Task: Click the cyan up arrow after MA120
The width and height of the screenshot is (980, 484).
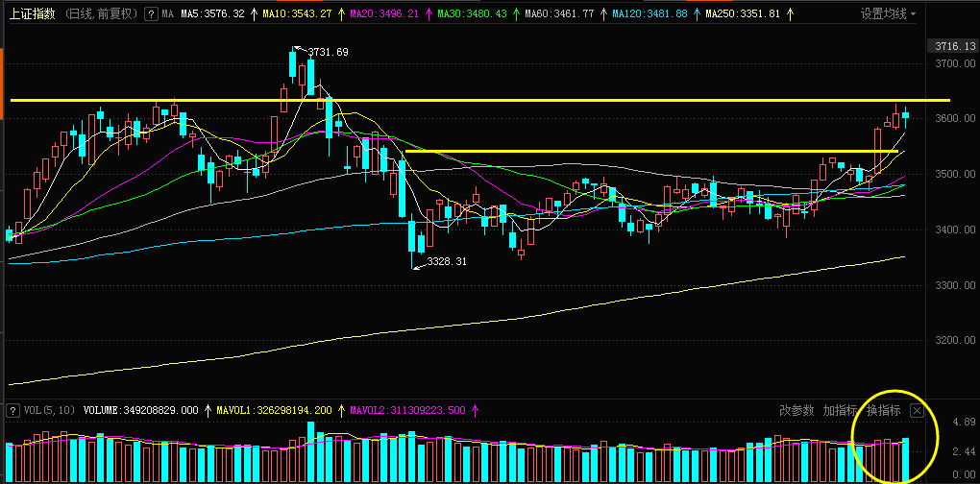Action: point(696,13)
